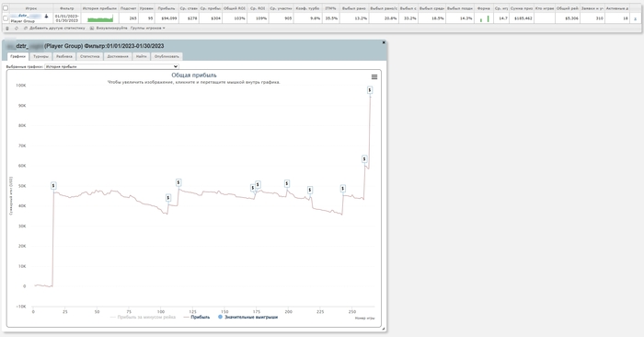
Task: Open the profit history sparkline thumbnail
Action: tap(100, 18)
